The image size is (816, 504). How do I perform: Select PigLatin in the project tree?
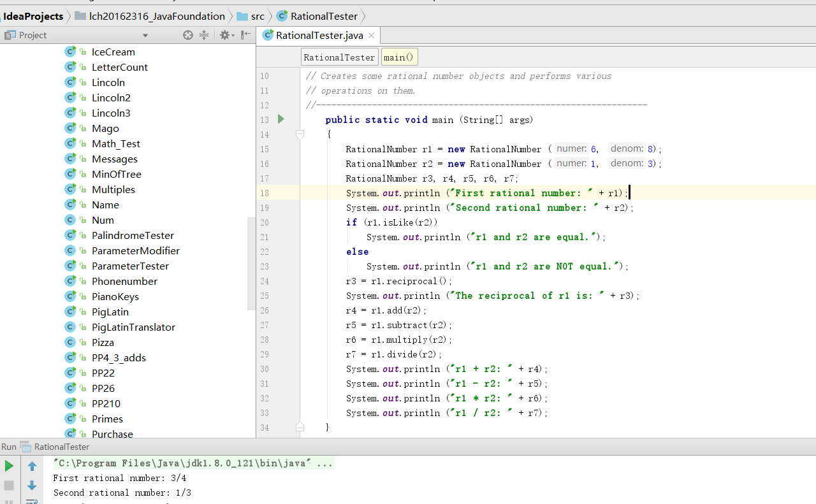click(x=110, y=312)
